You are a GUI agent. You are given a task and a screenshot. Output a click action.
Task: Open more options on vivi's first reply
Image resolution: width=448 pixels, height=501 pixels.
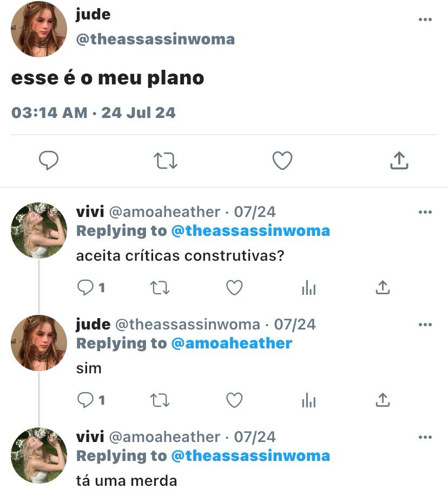(425, 212)
